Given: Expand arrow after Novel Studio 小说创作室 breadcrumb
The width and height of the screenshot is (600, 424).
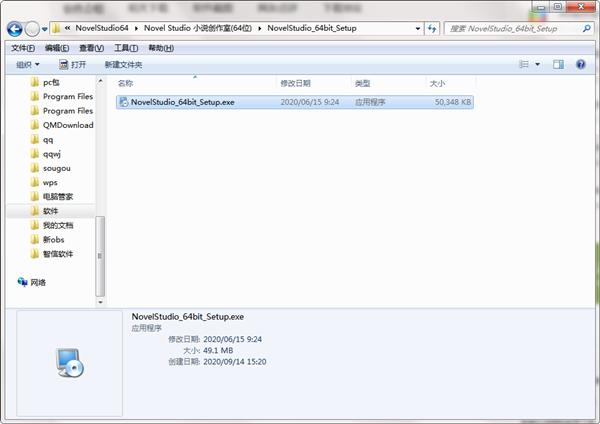Looking at the screenshot, I should coord(259,29).
